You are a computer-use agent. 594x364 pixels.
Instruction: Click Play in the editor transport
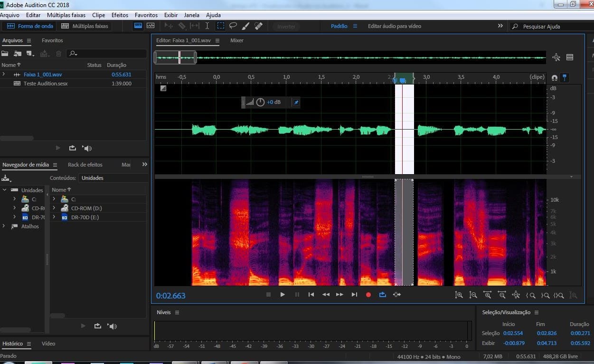pos(283,295)
